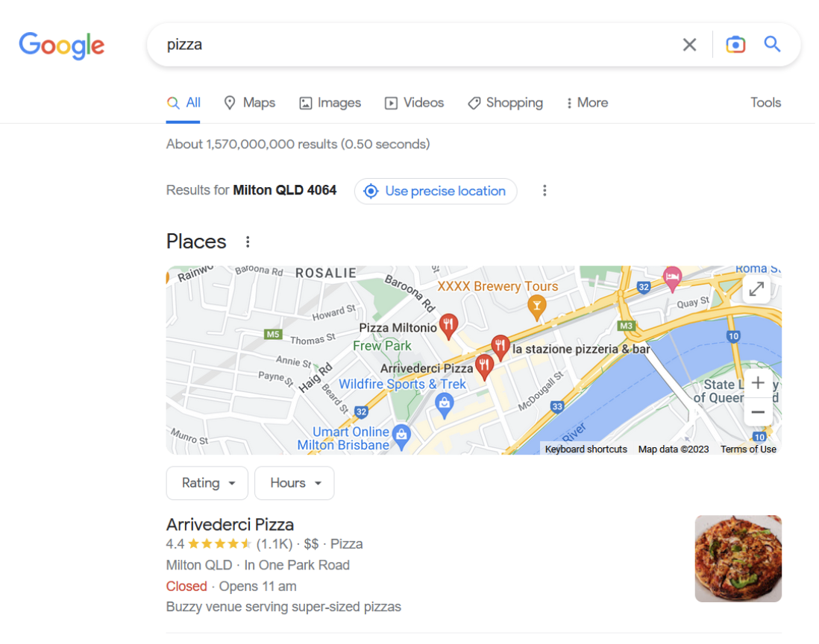Switch to the Videos tab

point(414,103)
